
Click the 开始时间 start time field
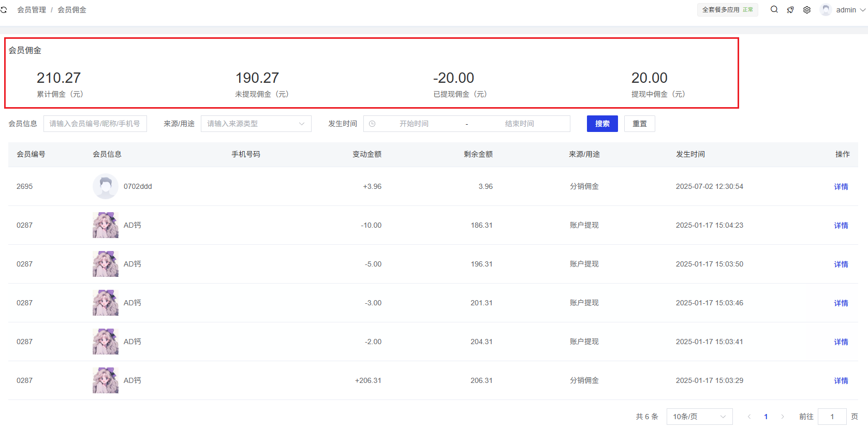(414, 124)
